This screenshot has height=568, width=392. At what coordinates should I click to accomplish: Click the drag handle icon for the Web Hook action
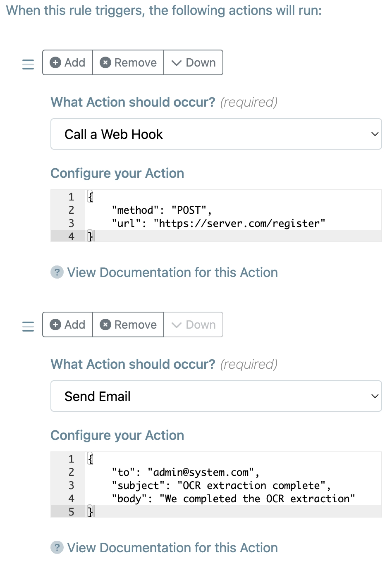28,64
